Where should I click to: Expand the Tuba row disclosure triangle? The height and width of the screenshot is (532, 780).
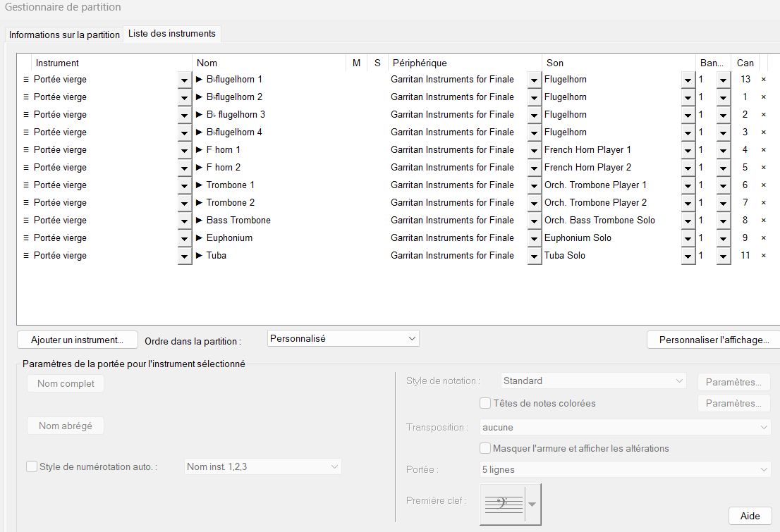[200, 256]
